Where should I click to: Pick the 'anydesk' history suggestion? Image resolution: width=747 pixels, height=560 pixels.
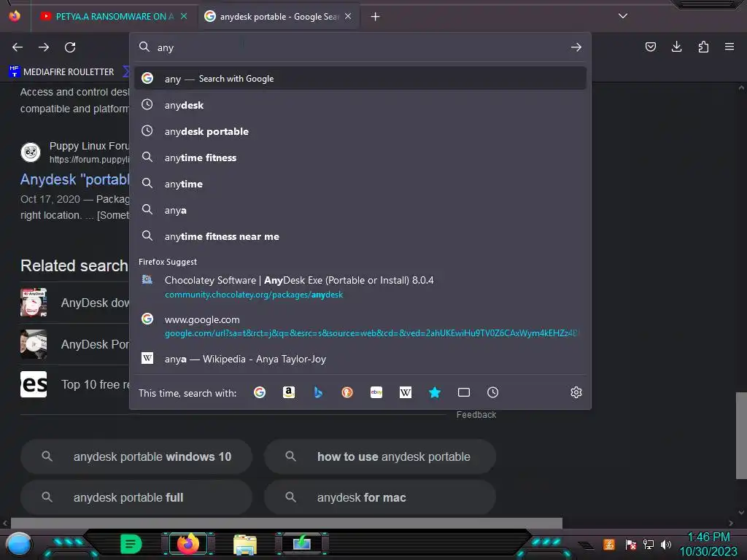(x=360, y=105)
